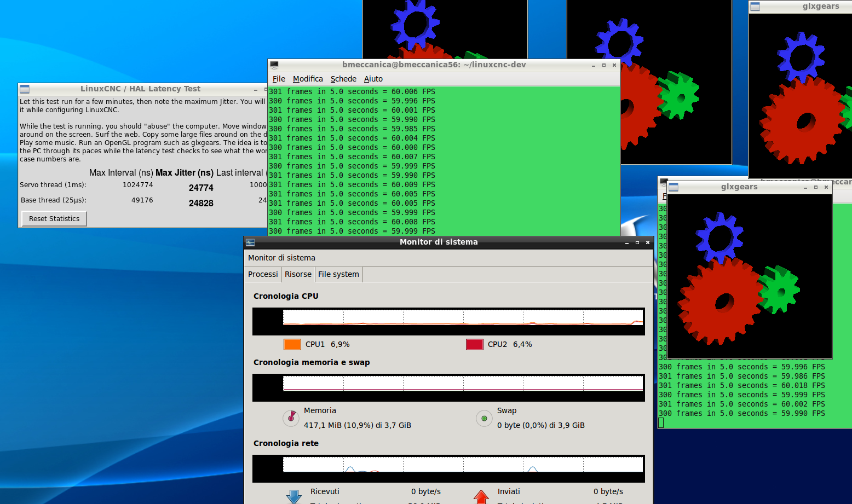Maximize the Monitor di sistema window

(x=637, y=242)
